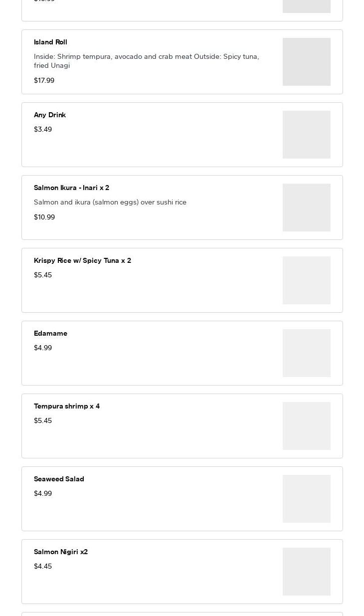Screen dimensions: 364x616
Task: Select the Edamame item title
Action: [x=50, y=333]
